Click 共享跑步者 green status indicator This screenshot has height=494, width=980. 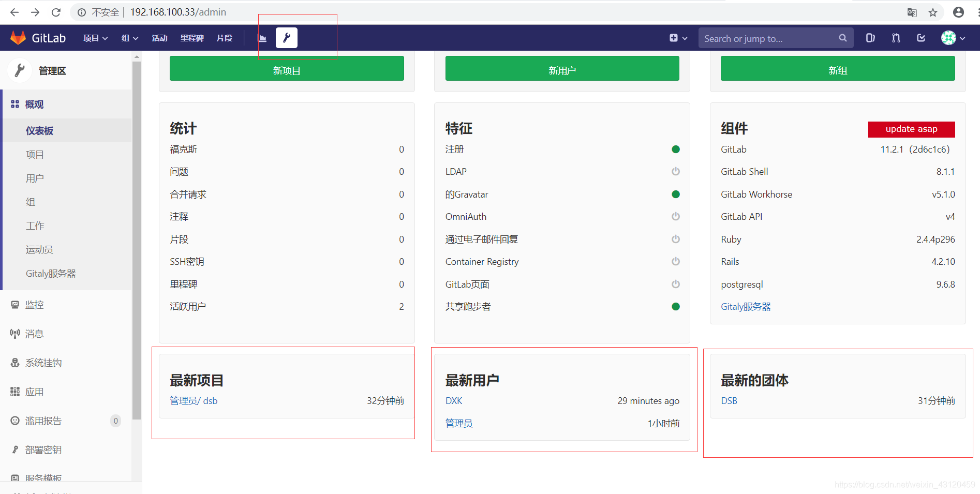pyautogui.click(x=675, y=307)
